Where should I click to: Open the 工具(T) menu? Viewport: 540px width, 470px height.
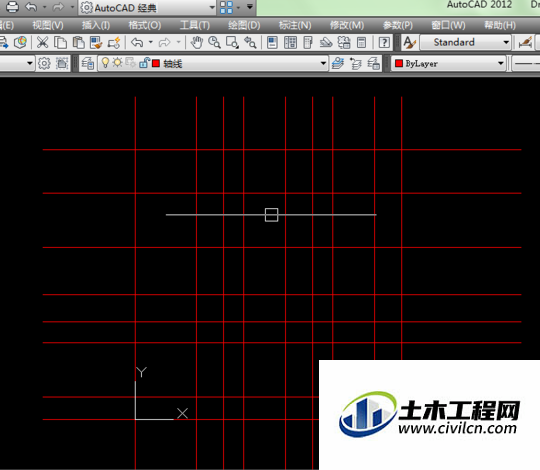[195, 25]
